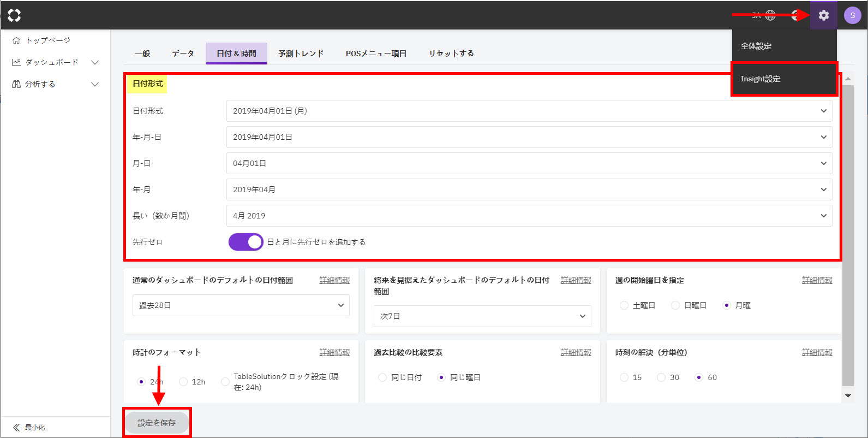Open 詳細情報 for 将来を見据えたダッシュボード date range
Screen dimensions: 868x438
[576, 280]
